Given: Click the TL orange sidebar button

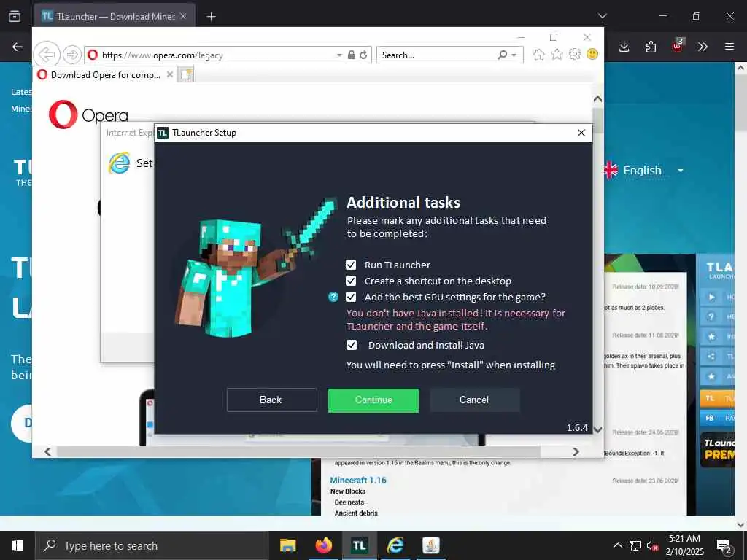Looking at the screenshot, I should tap(717, 398).
